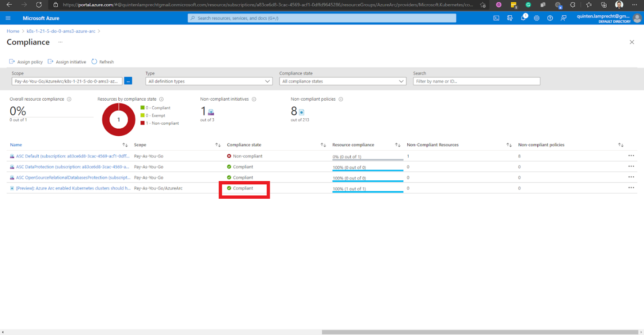This screenshot has height=335, width=644.
Task: Open the pink power extension icon
Action: point(499,4)
